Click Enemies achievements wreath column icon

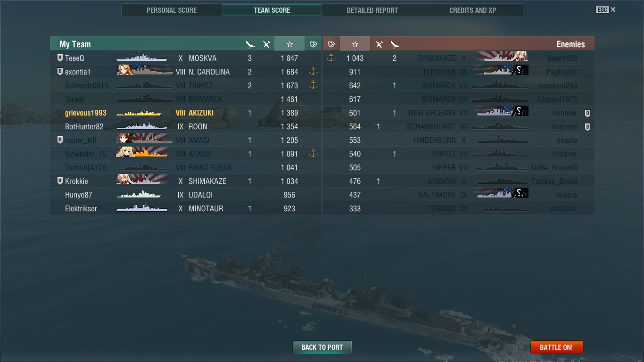331,44
